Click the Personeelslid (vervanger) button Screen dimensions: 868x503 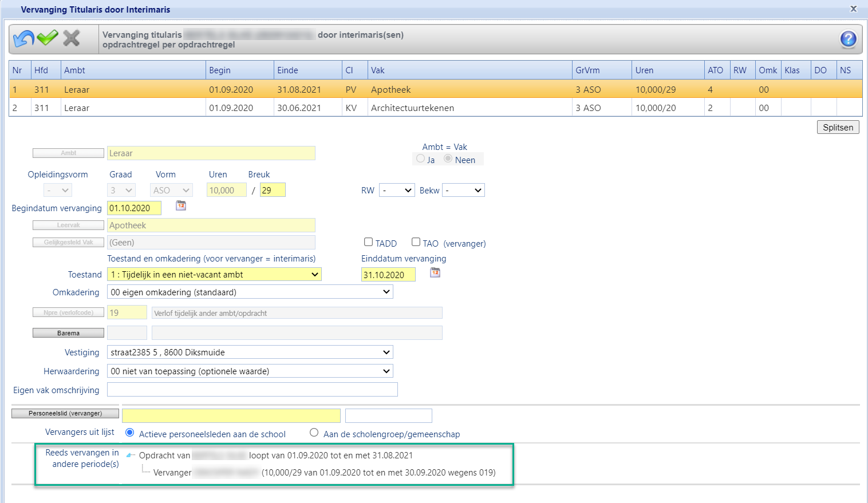(65, 413)
